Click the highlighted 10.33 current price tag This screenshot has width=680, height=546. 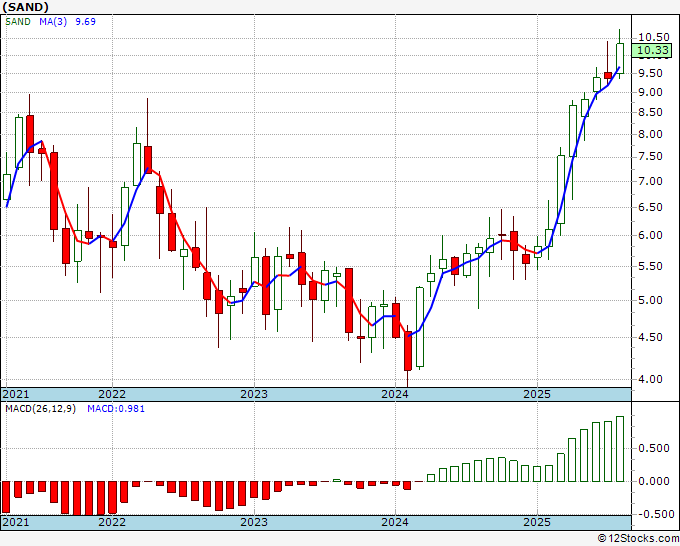pyautogui.click(x=653, y=50)
